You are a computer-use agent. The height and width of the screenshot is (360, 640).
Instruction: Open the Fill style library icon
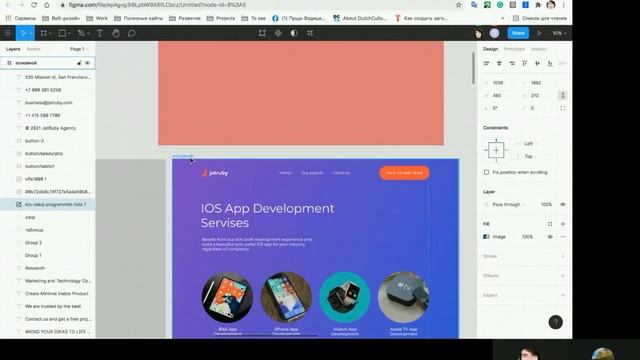pyautogui.click(x=550, y=224)
